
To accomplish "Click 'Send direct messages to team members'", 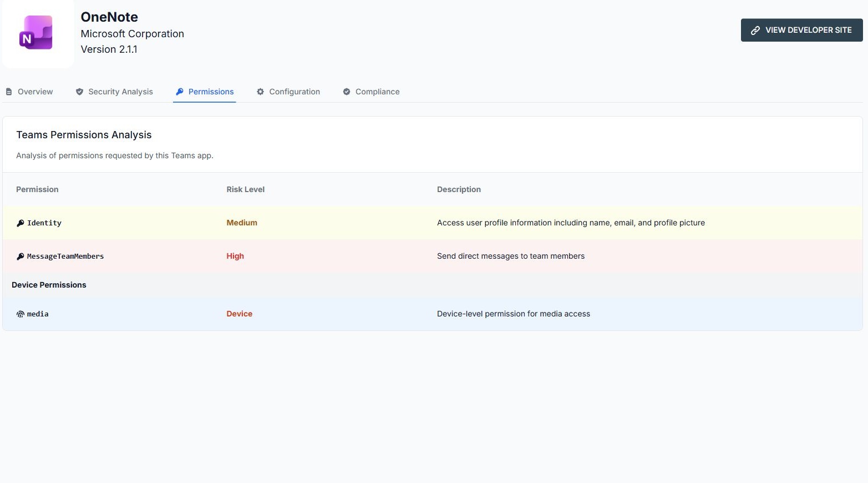I will [511, 256].
